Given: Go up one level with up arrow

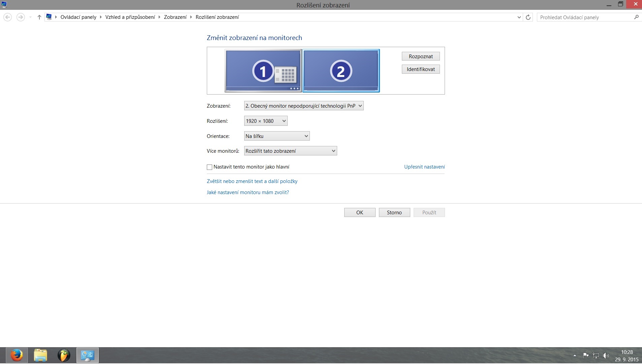Looking at the screenshot, I should [39, 17].
